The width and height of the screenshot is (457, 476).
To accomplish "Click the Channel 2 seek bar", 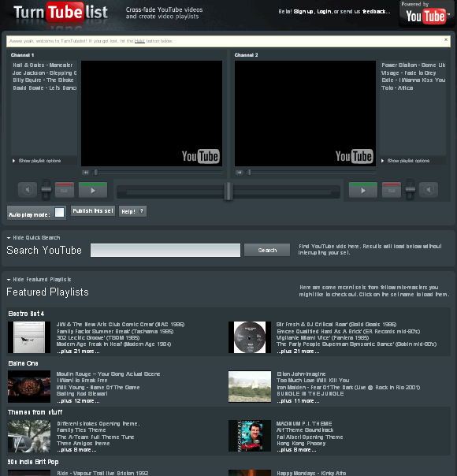I will pos(310,173).
